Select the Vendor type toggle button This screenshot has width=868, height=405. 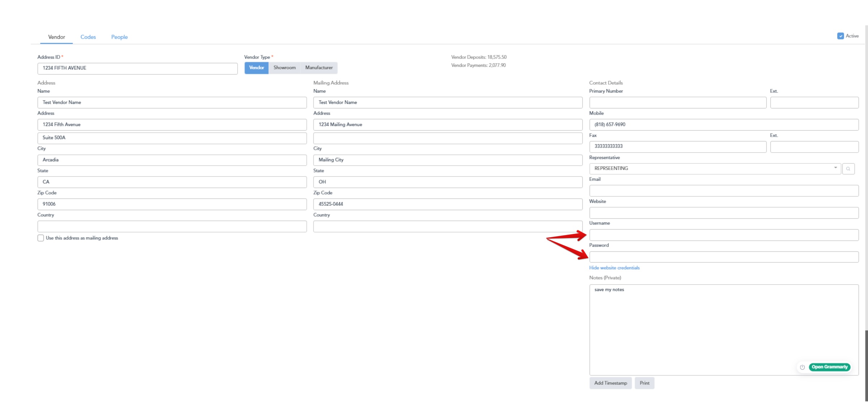point(256,68)
